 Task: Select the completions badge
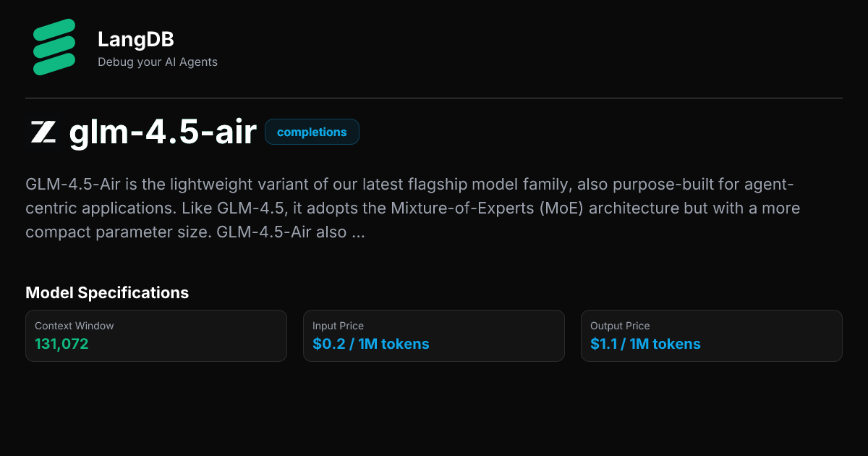(x=312, y=132)
